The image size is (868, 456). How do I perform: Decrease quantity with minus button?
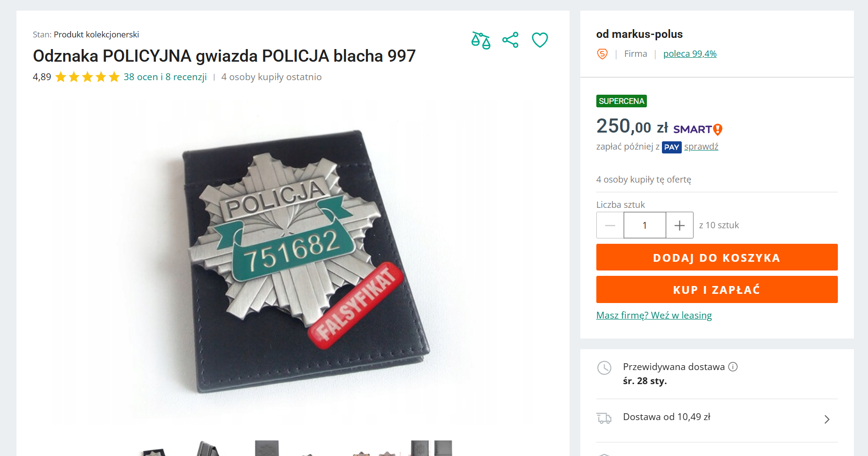pos(610,225)
